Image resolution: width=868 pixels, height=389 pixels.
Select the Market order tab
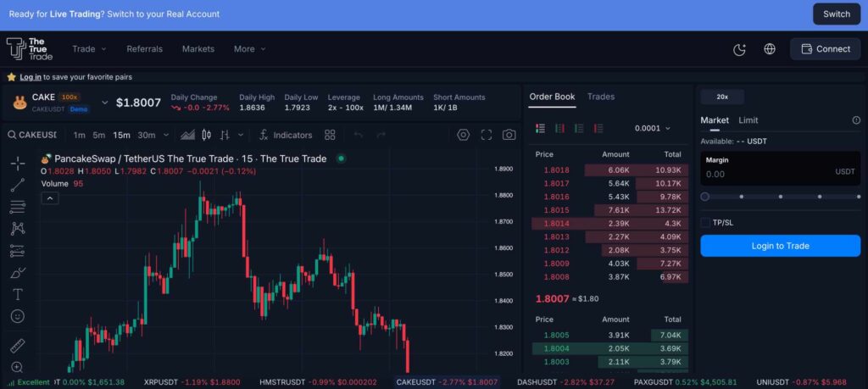tap(715, 120)
